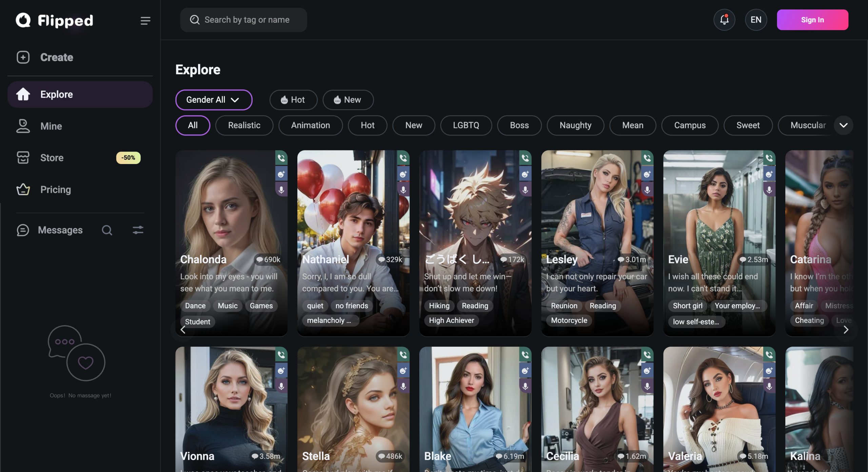The width and height of the screenshot is (868, 472).
Task: Click image-generate icon on Lesley card
Action: [647, 174]
